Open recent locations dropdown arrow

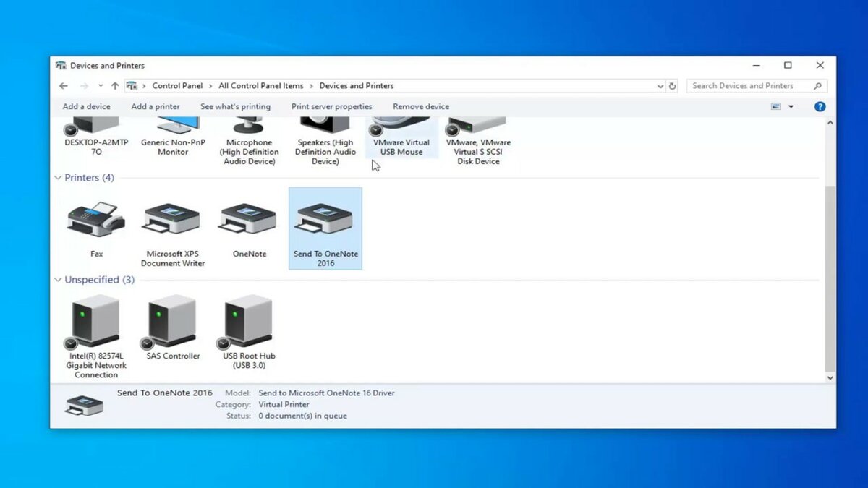101,85
